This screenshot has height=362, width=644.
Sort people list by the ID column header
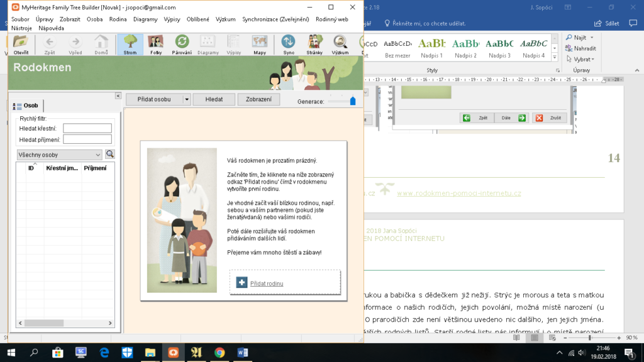click(31, 168)
